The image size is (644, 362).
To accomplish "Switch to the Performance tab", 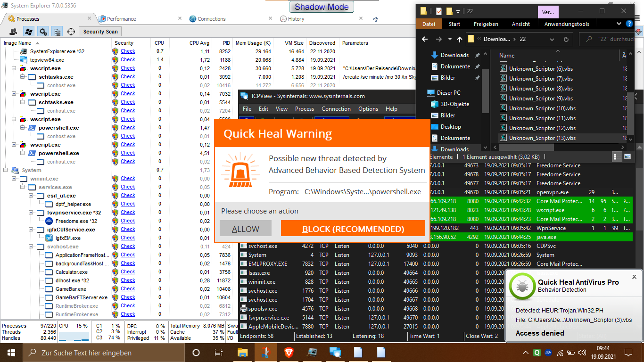I will (121, 19).
